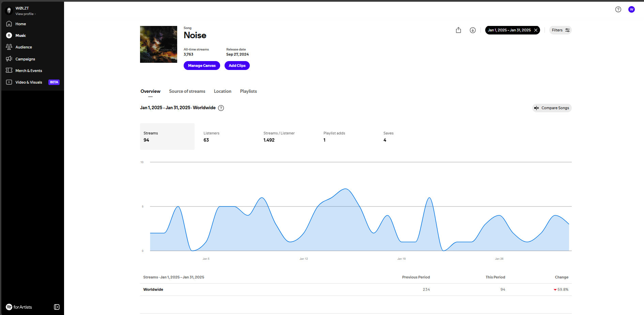The height and width of the screenshot is (315, 644).
Task: Switch to Source of streams tab
Action: 187,91
